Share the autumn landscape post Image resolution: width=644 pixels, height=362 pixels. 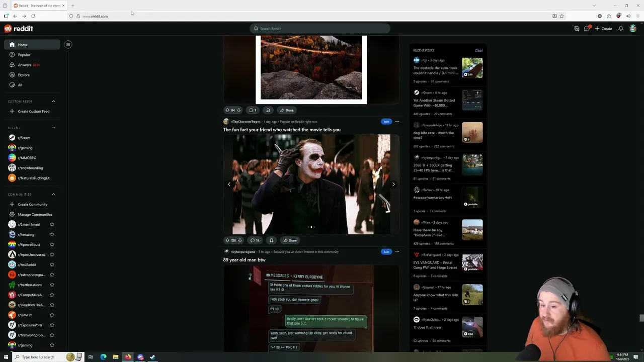coord(287,110)
